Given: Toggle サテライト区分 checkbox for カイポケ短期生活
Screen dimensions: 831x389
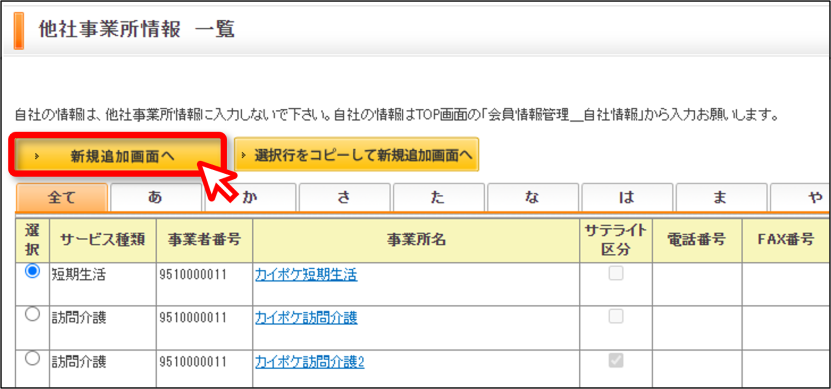Looking at the screenshot, I should pos(616,273).
